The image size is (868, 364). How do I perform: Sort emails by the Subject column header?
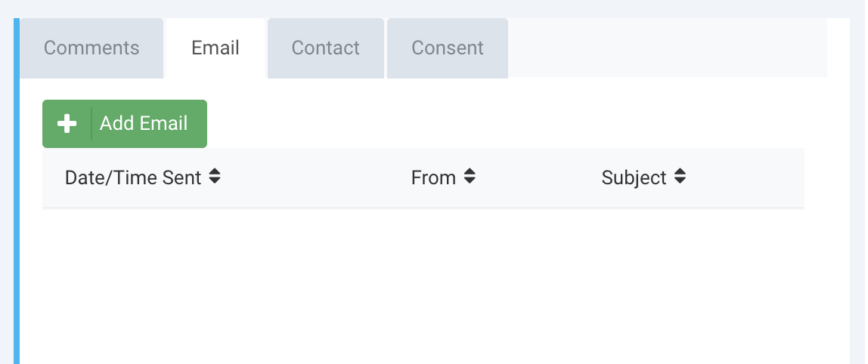634,177
